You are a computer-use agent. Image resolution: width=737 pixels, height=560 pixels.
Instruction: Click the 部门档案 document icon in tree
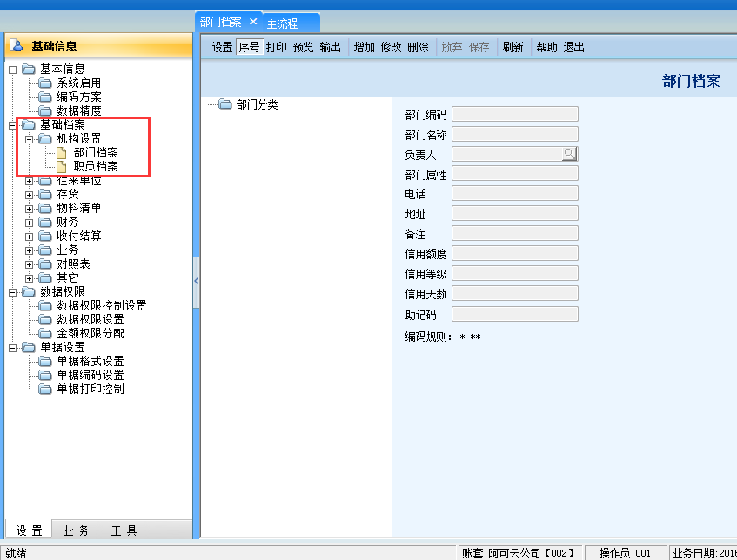pyautogui.click(x=61, y=153)
